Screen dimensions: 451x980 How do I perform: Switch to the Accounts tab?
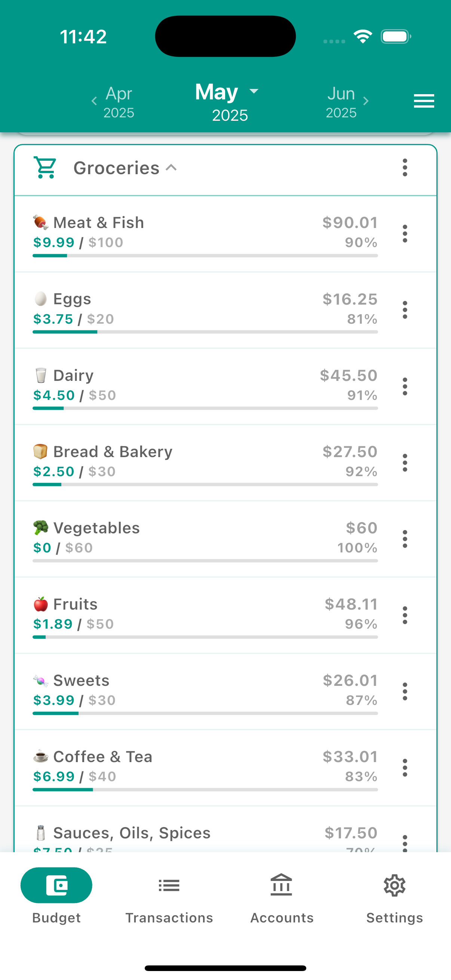(x=282, y=896)
